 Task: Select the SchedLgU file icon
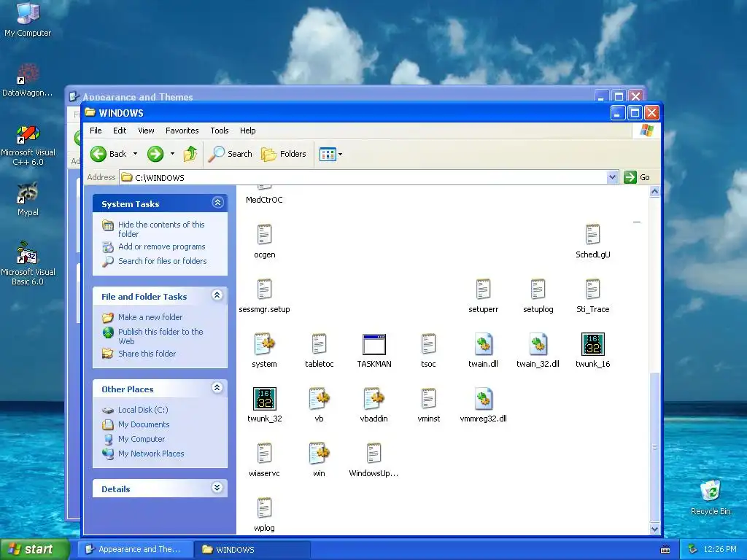point(592,234)
